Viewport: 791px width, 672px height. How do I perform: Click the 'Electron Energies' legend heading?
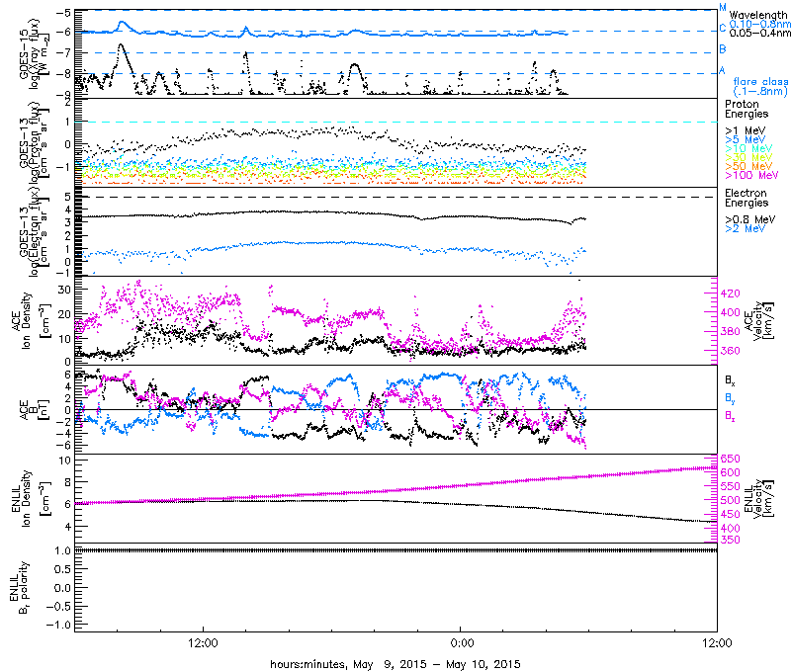747,198
